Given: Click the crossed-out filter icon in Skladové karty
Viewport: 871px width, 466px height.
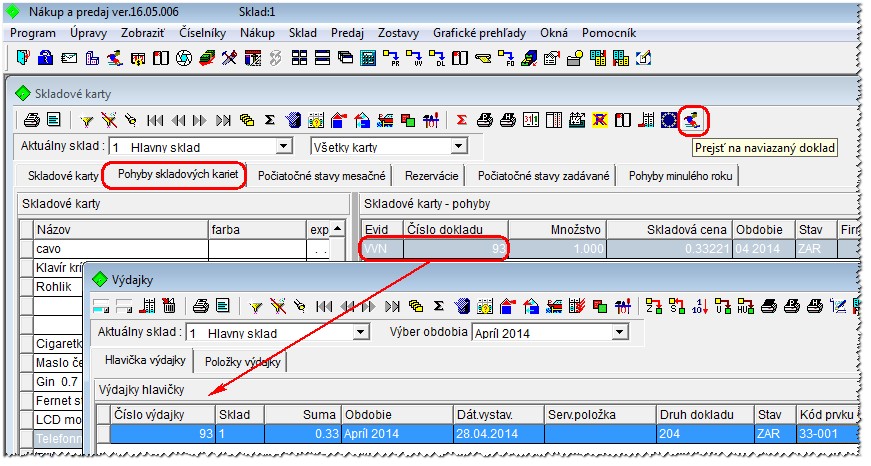Looking at the screenshot, I should pos(109,120).
